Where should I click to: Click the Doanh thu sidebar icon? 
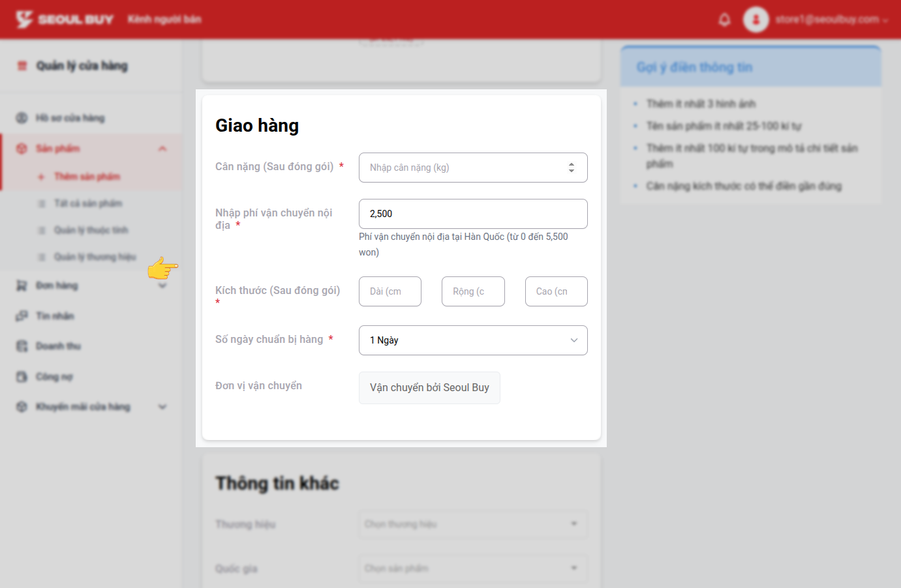(x=22, y=346)
